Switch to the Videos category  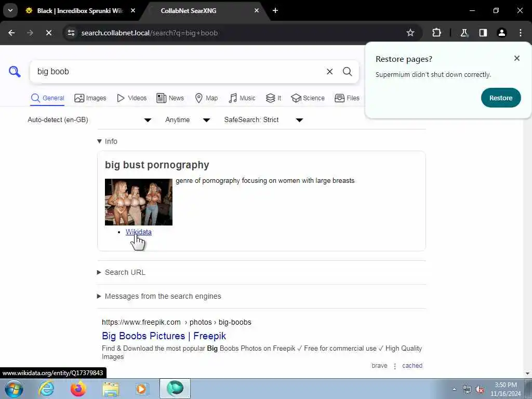click(x=131, y=98)
